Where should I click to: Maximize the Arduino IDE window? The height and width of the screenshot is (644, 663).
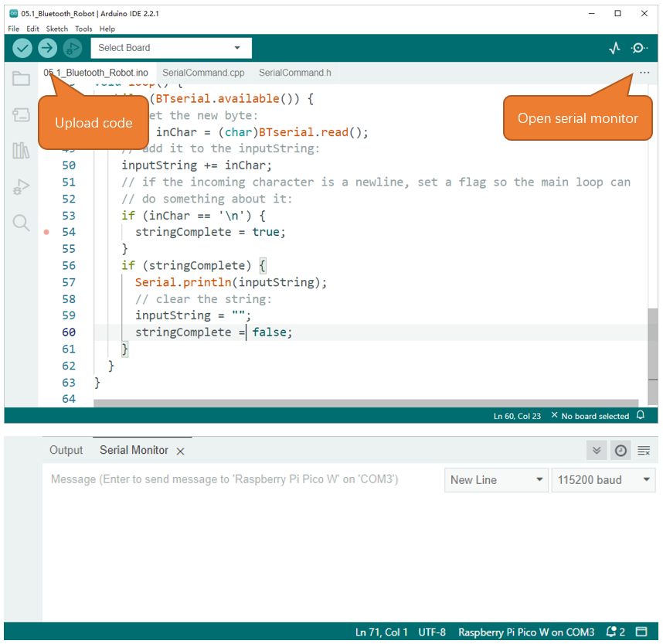617,14
